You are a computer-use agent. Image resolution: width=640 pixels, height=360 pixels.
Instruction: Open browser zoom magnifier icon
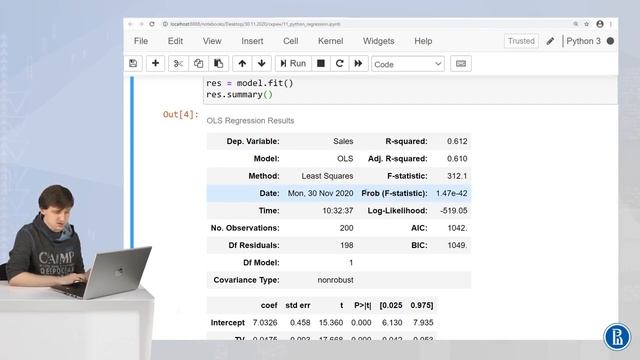[x=576, y=24]
